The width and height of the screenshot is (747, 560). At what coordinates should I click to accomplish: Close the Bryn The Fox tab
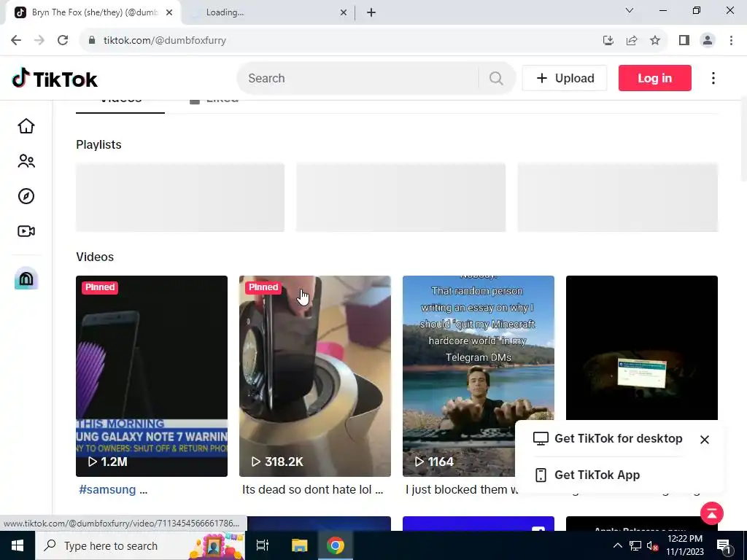pos(169,13)
